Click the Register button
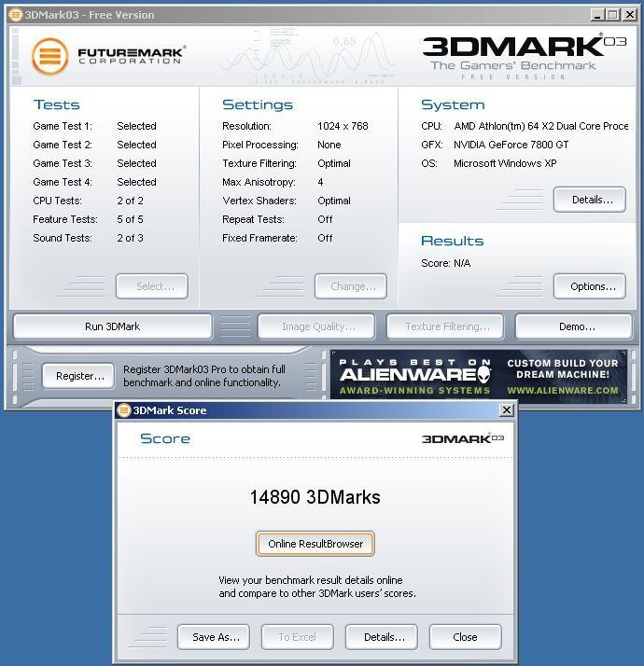This screenshot has width=644, height=666. click(x=78, y=376)
